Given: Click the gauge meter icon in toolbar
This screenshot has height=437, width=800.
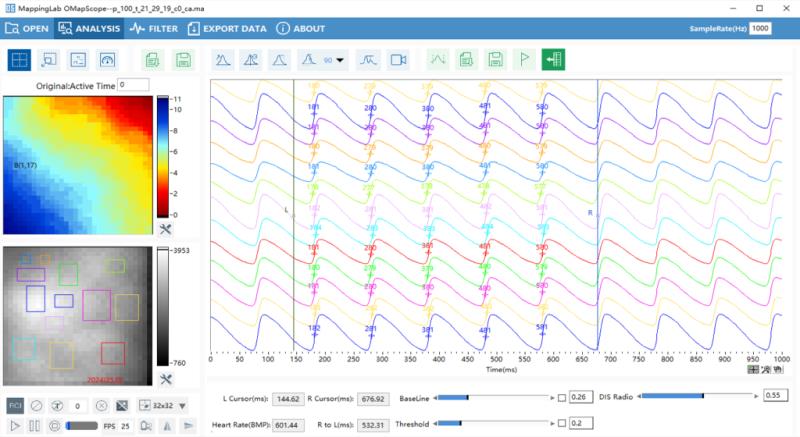Looking at the screenshot, I should pos(109,60).
